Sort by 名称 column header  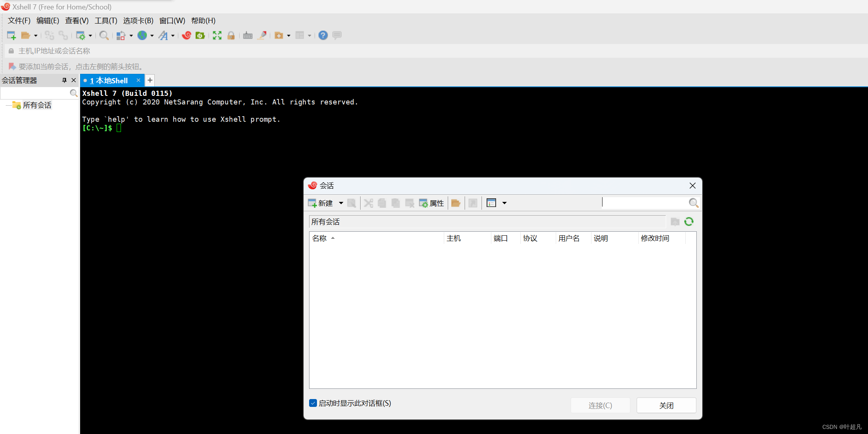[x=376, y=238]
